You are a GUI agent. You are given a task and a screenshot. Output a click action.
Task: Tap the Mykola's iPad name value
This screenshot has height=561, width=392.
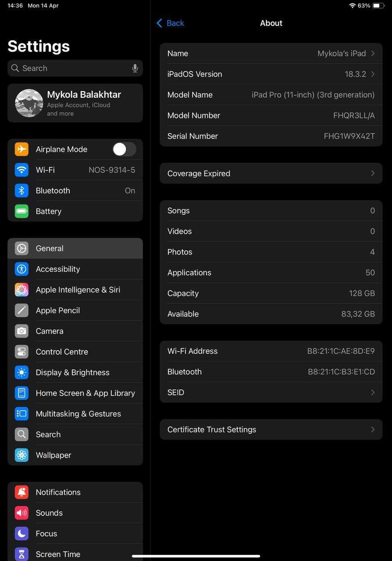(x=342, y=53)
